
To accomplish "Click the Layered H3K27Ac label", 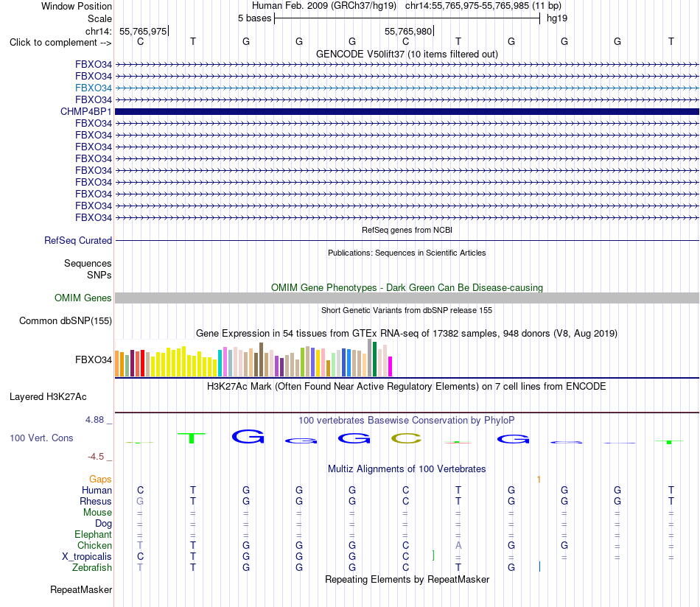I will 48,397.
